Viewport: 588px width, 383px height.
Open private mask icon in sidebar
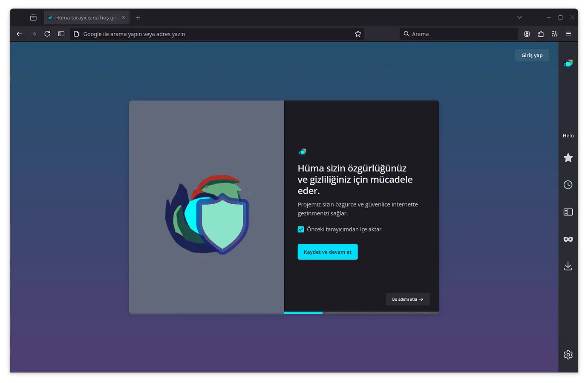pyautogui.click(x=568, y=239)
